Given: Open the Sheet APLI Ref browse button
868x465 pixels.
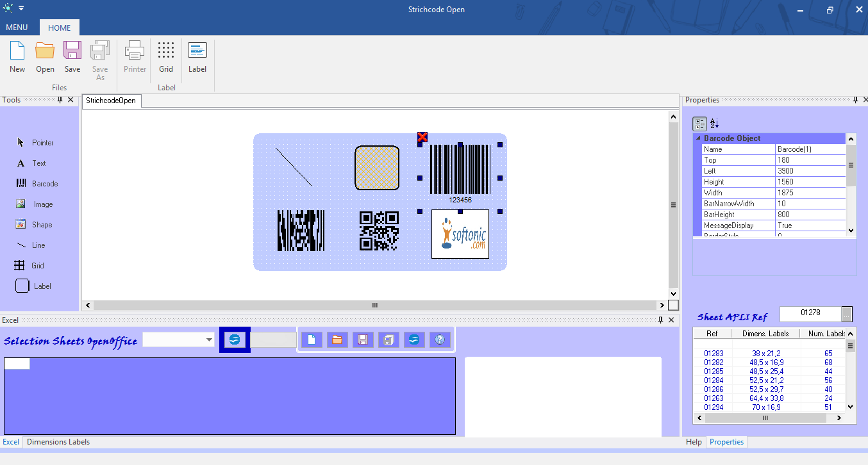Looking at the screenshot, I should 847,314.
